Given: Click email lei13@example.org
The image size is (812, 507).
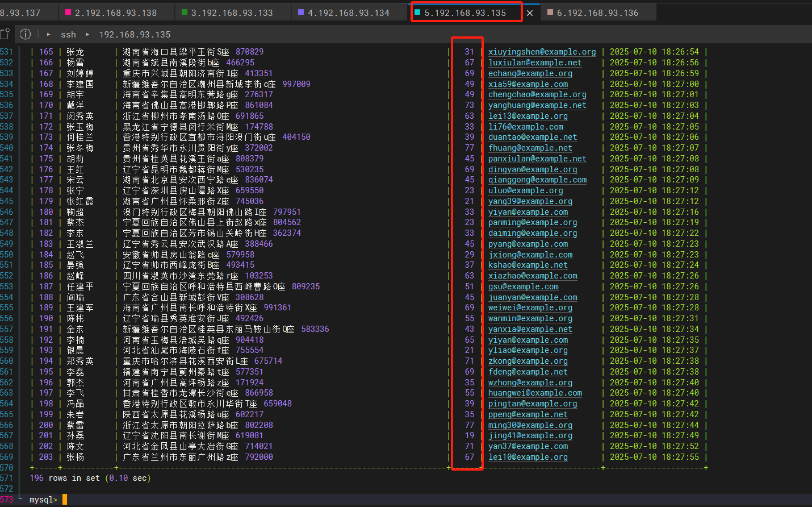Looking at the screenshot, I should pyautogui.click(x=528, y=116).
